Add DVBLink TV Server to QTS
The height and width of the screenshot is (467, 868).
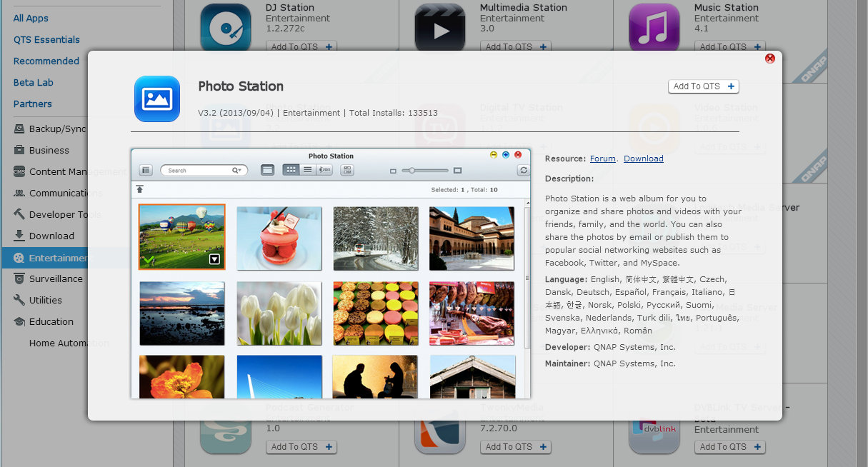[x=730, y=447]
